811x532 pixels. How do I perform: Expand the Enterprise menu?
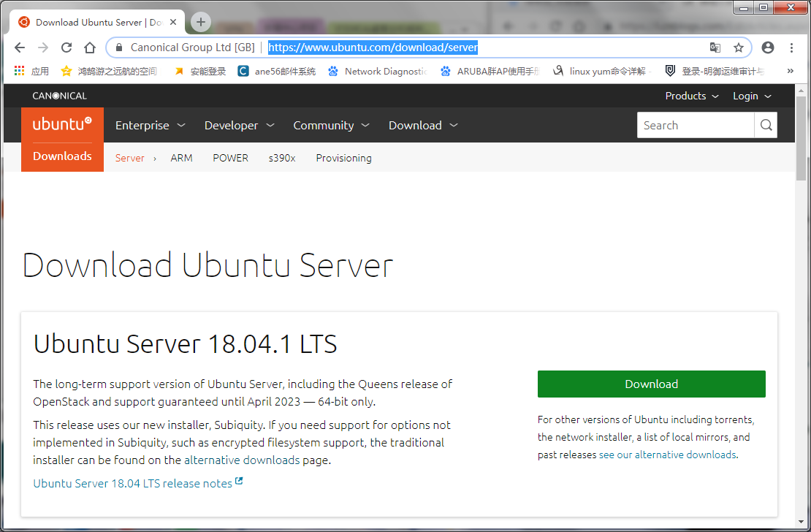pos(150,125)
